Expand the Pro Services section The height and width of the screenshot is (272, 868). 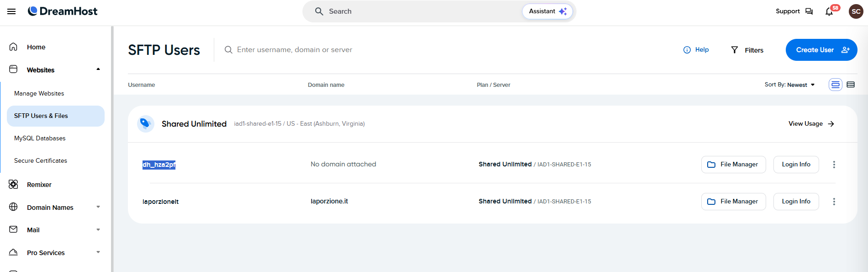click(x=98, y=252)
